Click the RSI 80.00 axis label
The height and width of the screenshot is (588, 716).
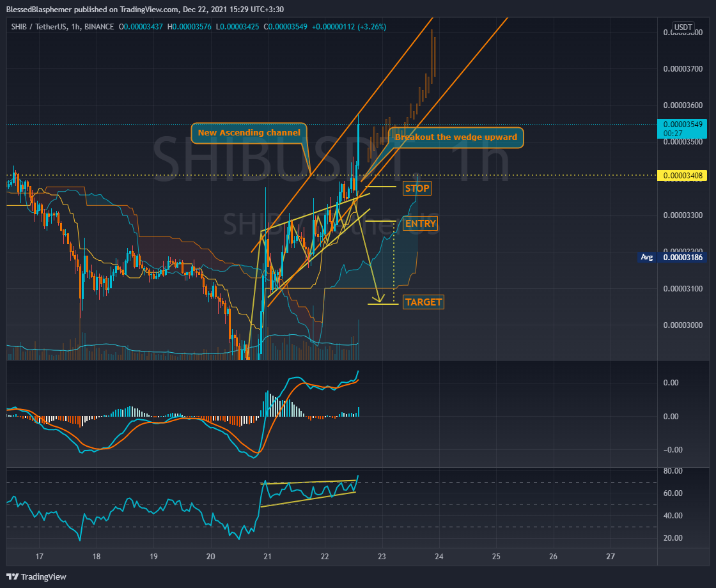pos(673,470)
